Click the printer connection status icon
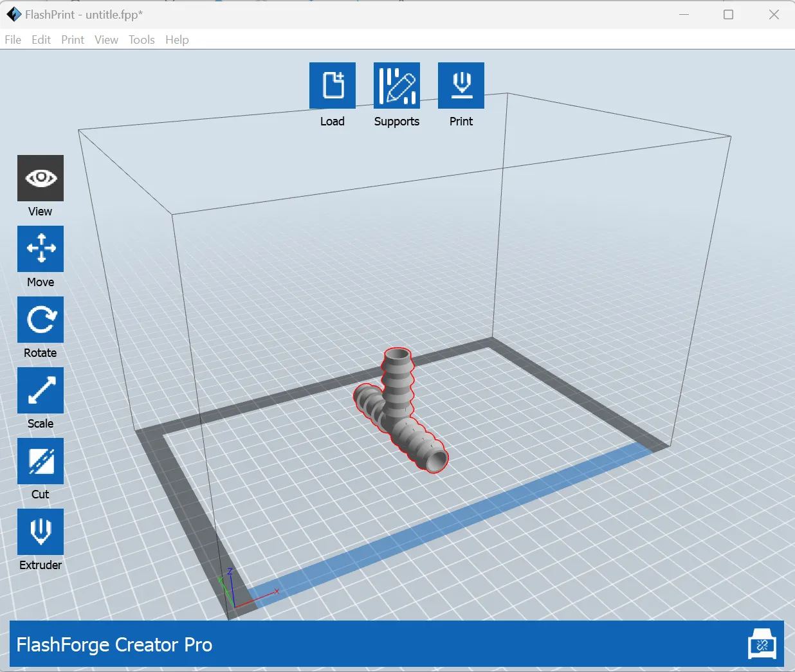Screen dimensions: 795x672 pyautogui.click(x=762, y=644)
